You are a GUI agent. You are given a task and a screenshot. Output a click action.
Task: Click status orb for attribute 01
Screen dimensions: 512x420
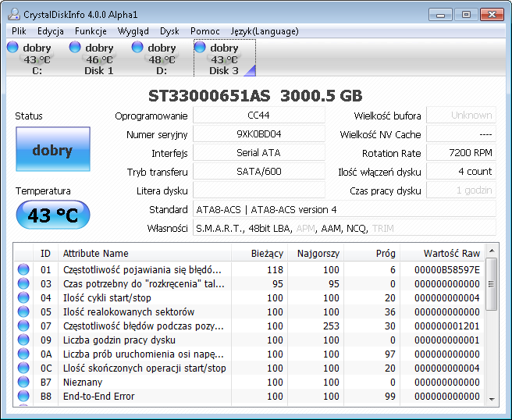pos(23,269)
